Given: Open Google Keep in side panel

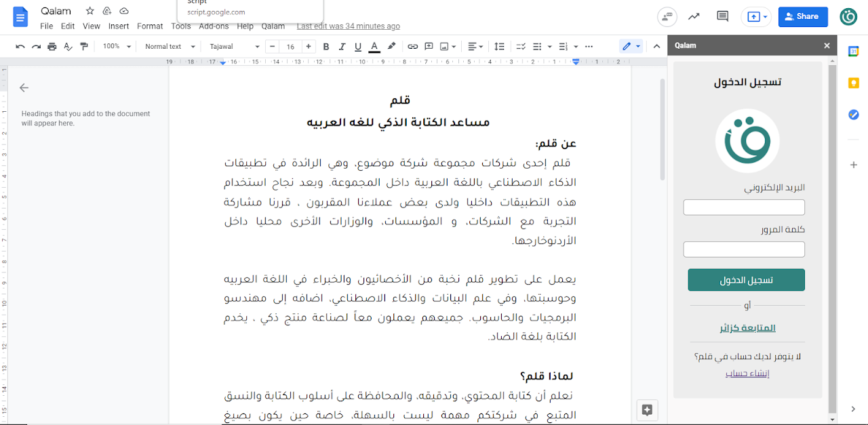Looking at the screenshot, I should point(854,83).
